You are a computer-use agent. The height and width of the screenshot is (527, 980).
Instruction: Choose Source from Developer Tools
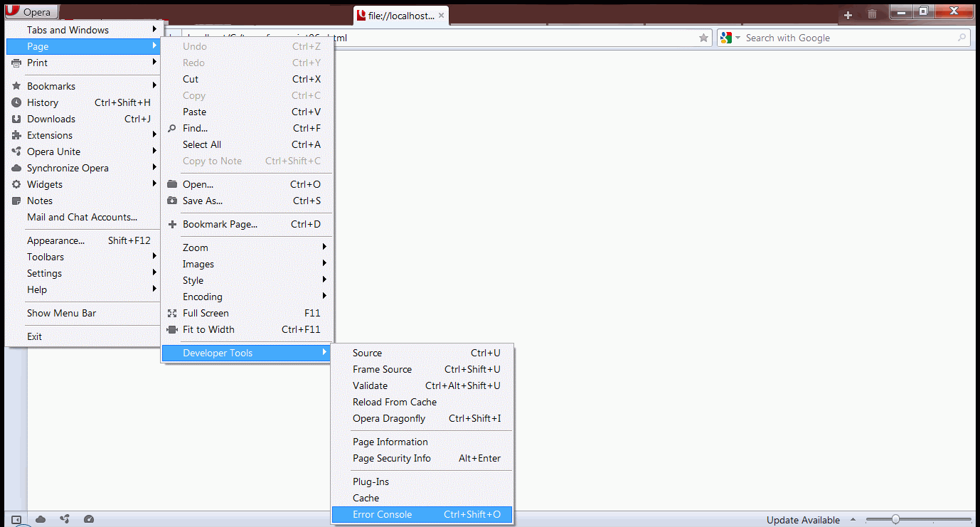click(x=422, y=353)
